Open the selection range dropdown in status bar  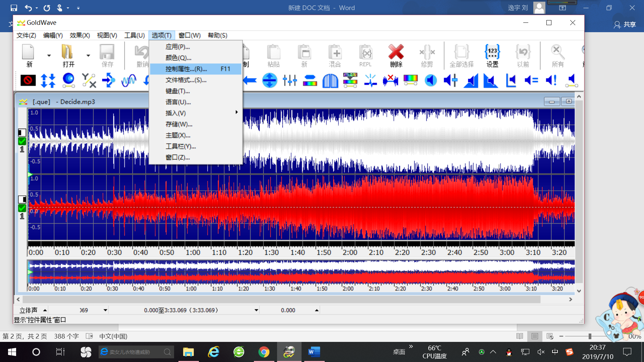(x=256, y=310)
